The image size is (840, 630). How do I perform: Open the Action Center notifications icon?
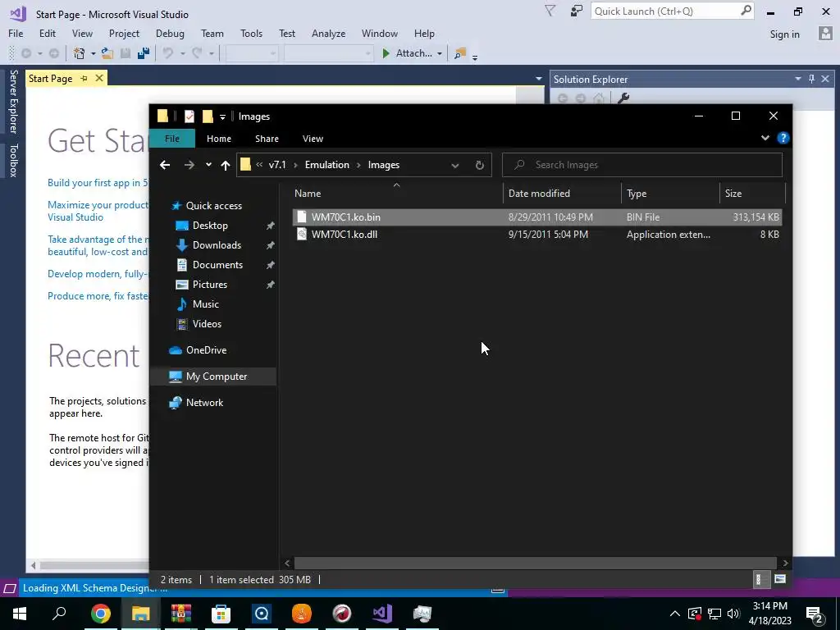click(x=813, y=614)
